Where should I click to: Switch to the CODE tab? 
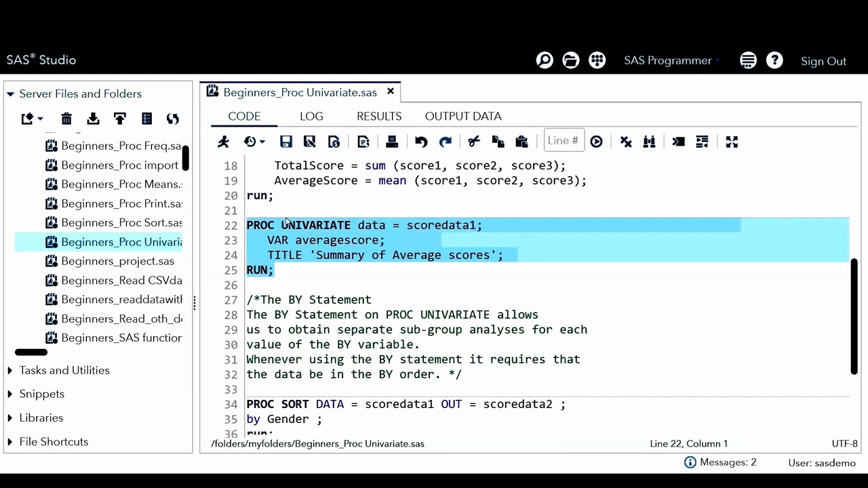(x=244, y=116)
